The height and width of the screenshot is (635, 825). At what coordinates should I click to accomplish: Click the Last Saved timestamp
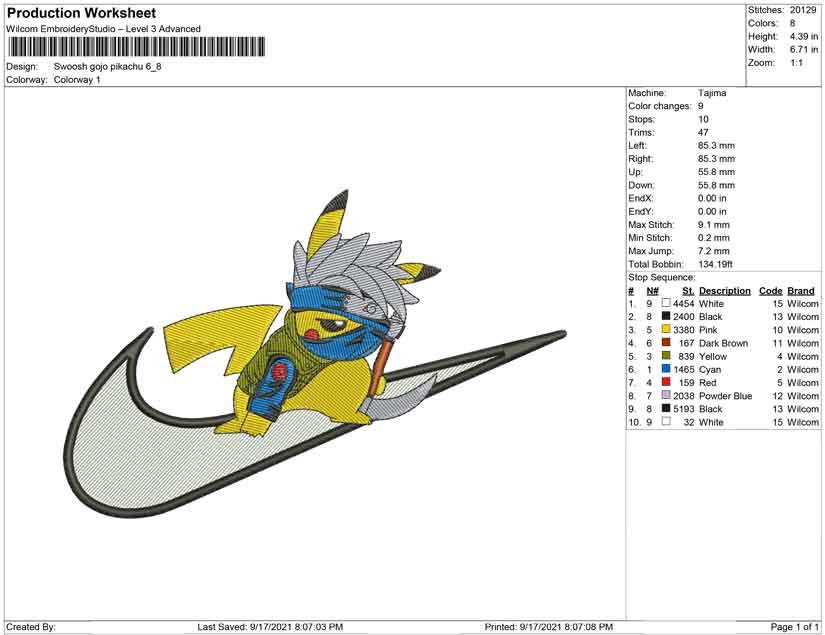coord(270,627)
